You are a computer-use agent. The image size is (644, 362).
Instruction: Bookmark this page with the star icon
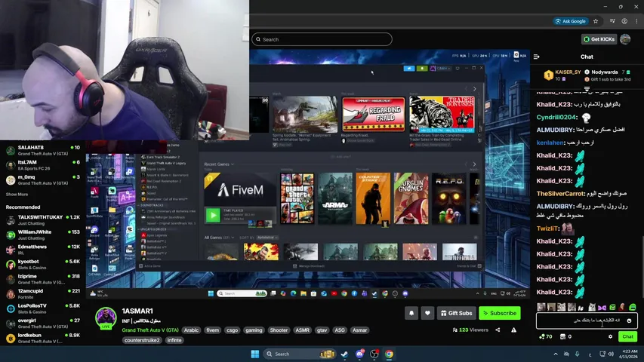coord(596,21)
